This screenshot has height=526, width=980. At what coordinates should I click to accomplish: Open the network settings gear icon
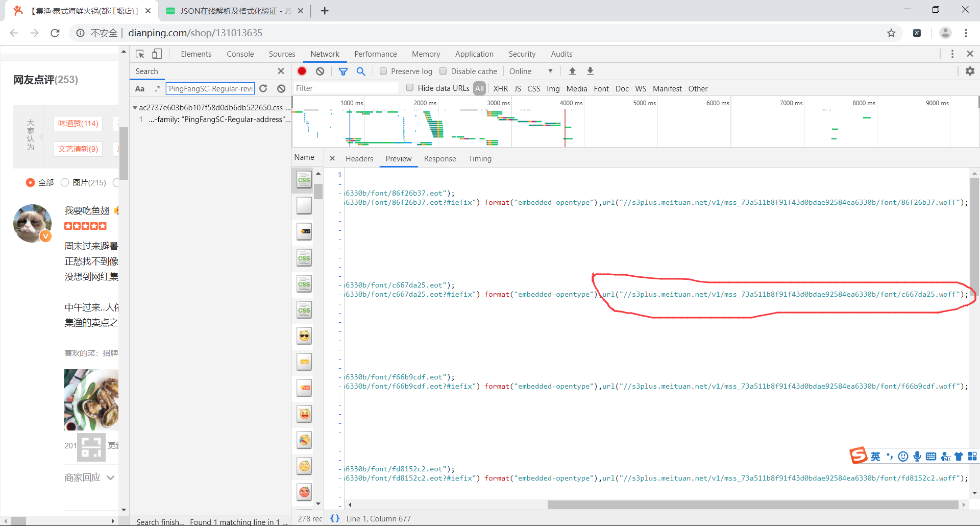coord(970,71)
